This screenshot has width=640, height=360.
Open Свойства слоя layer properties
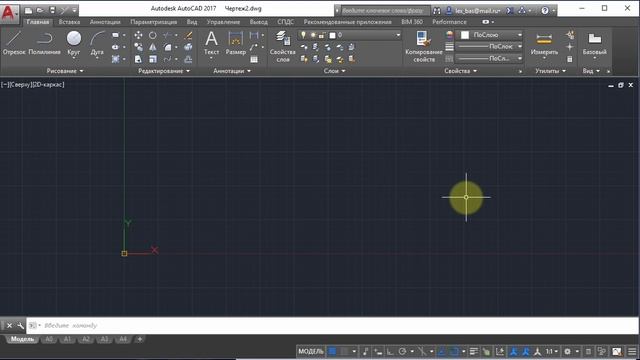tap(282, 46)
